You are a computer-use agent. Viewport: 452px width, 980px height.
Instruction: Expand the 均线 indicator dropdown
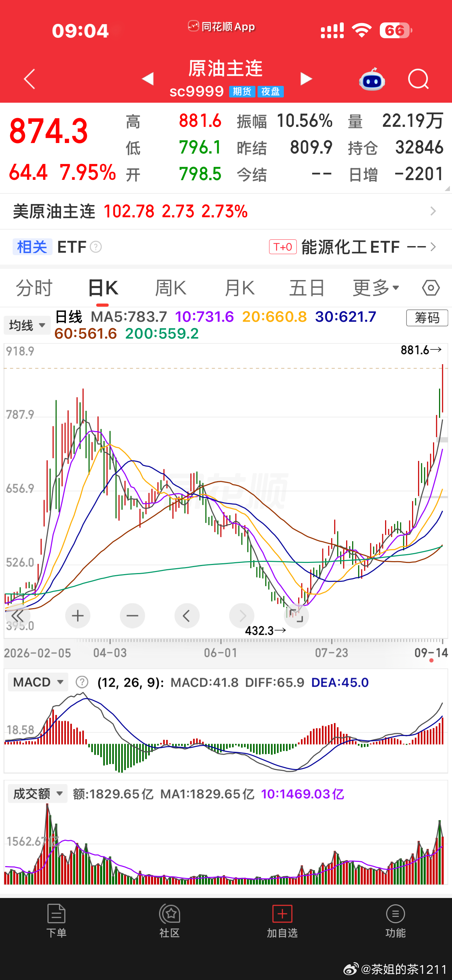click(27, 325)
